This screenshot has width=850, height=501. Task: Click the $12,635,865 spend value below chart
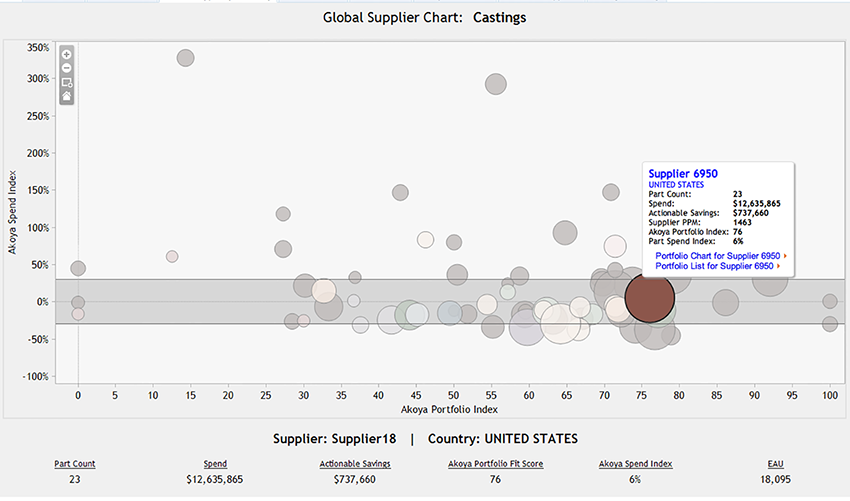click(215, 479)
